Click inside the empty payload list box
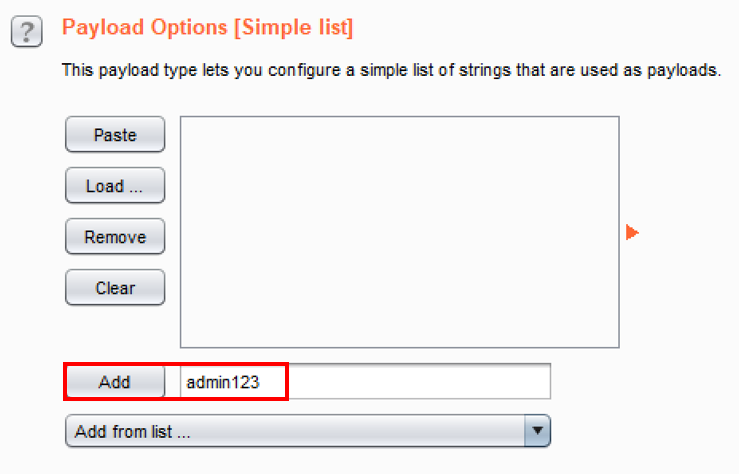The height and width of the screenshot is (474, 739). (399, 232)
